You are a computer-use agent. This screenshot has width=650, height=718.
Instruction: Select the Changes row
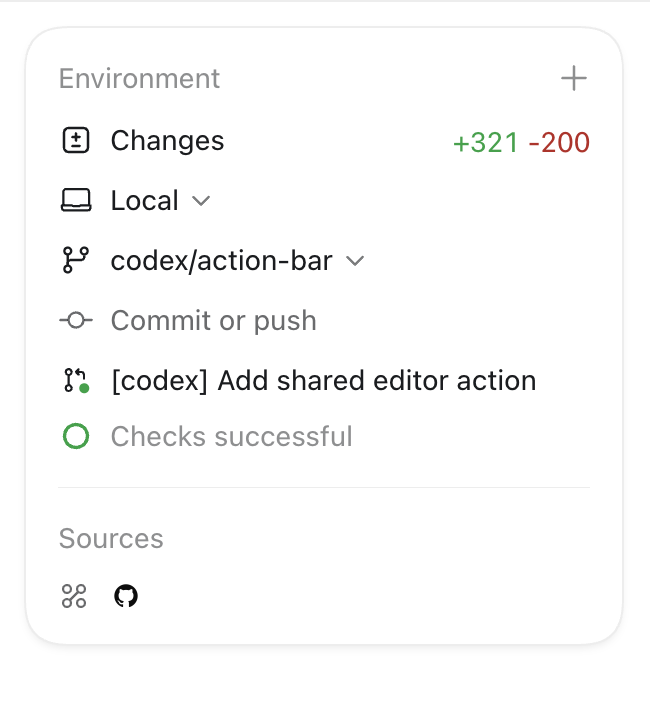(324, 141)
